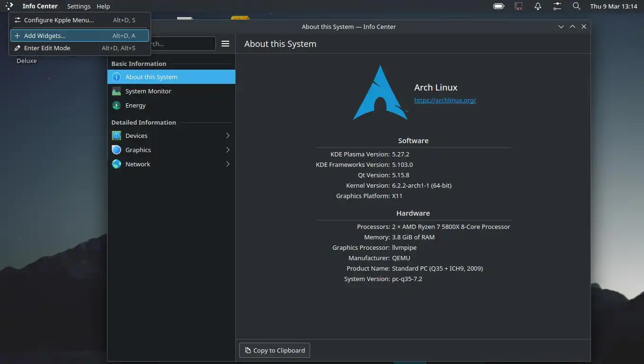Click the Arch Linux logo image
The image size is (644, 364).
[x=380, y=93]
